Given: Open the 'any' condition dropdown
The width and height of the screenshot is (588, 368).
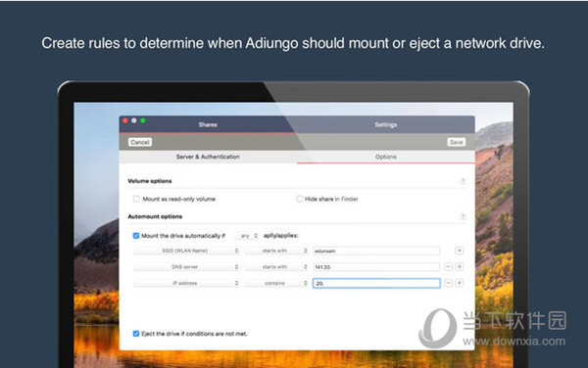Looking at the screenshot, I should [x=248, y=236].
